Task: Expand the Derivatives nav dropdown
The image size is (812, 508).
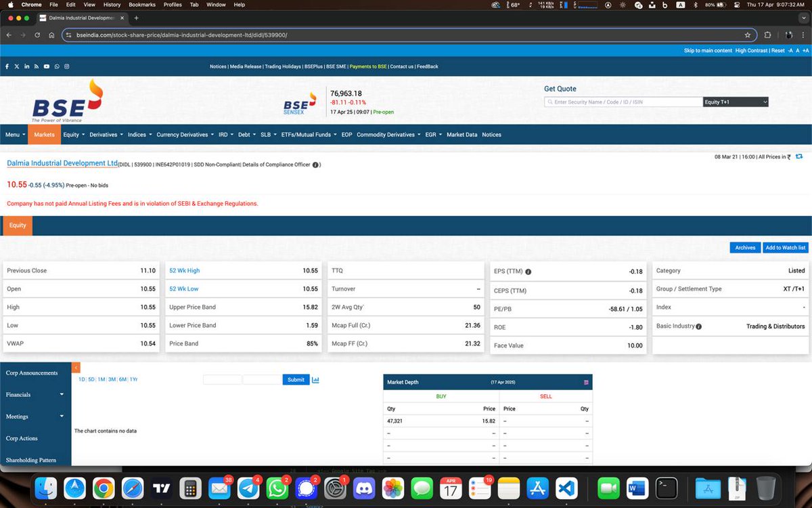Action: point(106,135)
